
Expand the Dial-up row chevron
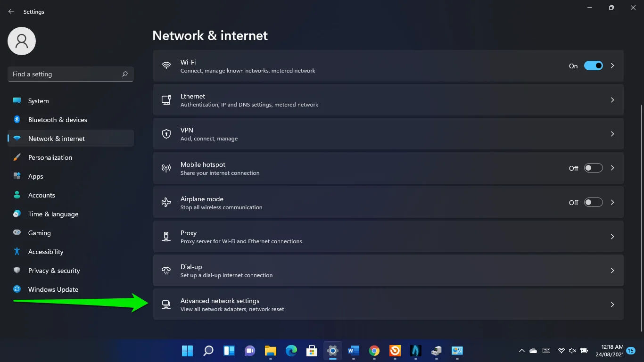click(612, 271)
